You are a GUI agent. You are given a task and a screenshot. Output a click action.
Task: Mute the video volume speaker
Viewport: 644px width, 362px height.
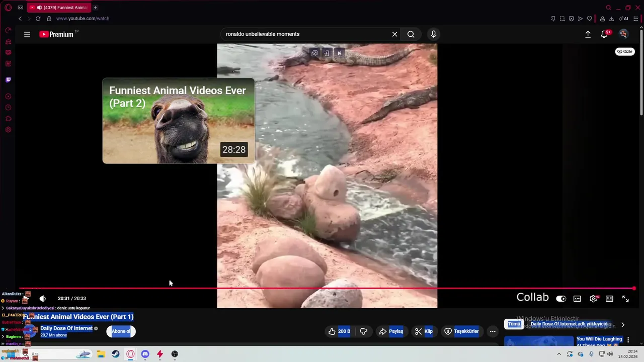[43, 299]
